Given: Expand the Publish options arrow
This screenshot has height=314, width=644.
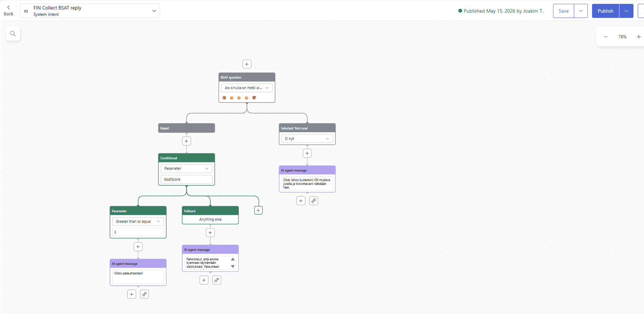Looking at the screenshot, I should [626, 11].
